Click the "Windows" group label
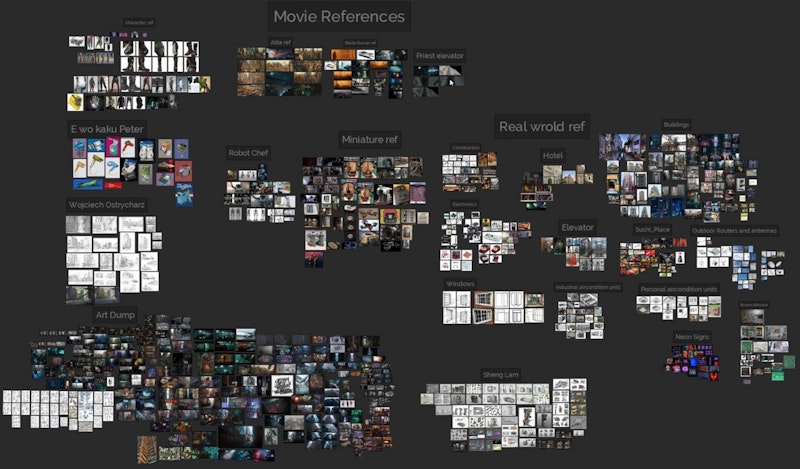800x469 pixels. pos(460,284)
